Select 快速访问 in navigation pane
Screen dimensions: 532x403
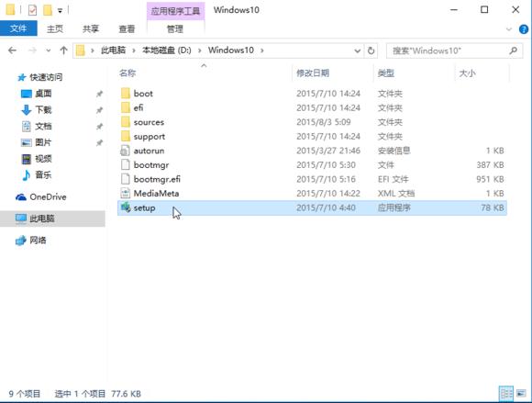(46, 77)
